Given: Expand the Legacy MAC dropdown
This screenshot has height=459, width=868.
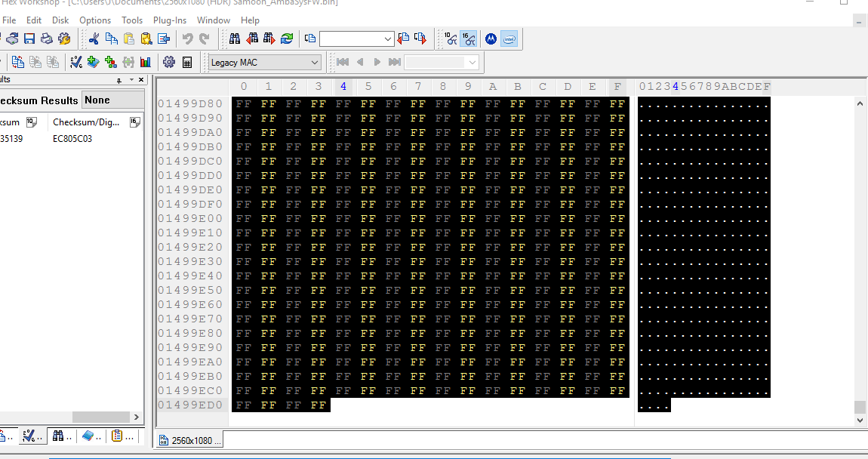Looking at the screenshot, I should point(315,62).
